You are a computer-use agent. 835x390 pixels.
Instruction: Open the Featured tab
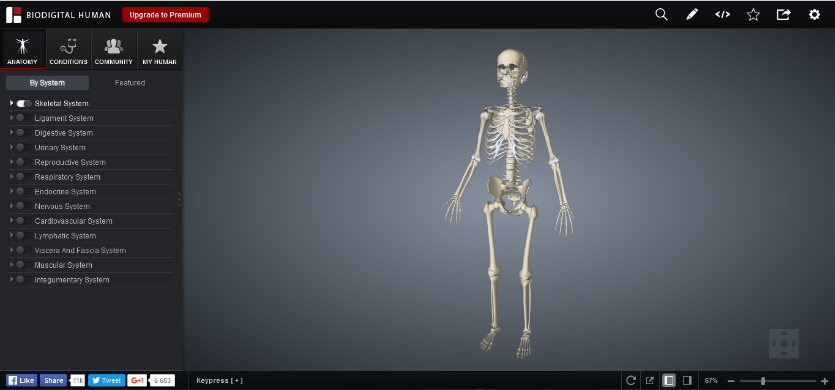tap(130, 83)
